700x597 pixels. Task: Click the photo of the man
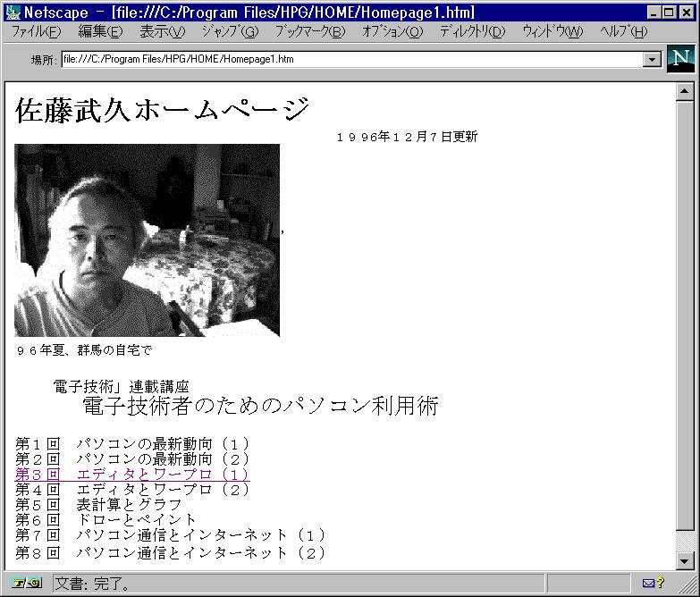point(147,240)
